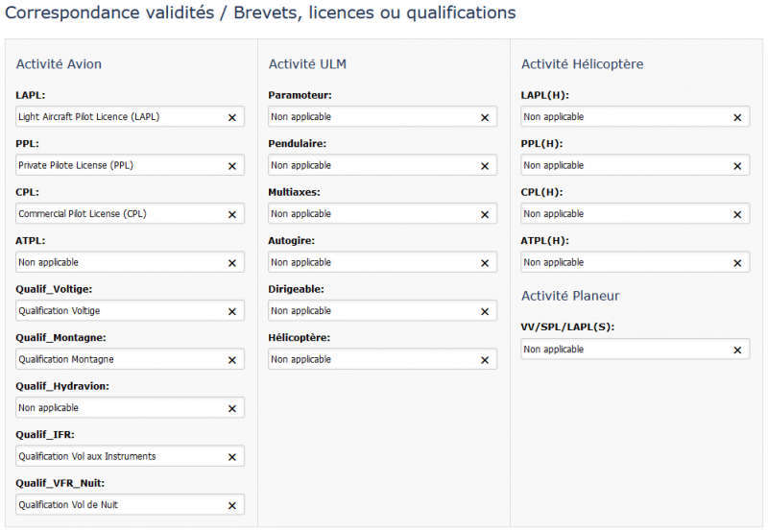Clear the ULM Hélicoptère field value
The image size is (768, 532).
(x=484, y=360)
